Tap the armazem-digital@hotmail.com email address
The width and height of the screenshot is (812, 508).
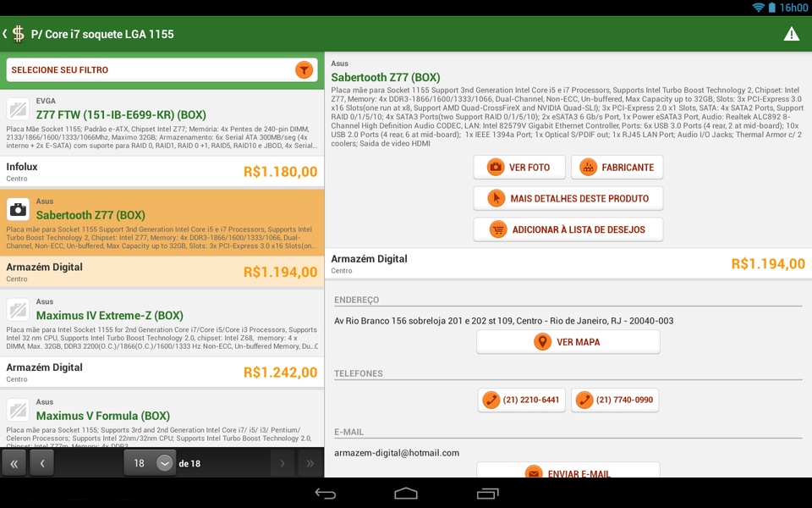(397, 453)
